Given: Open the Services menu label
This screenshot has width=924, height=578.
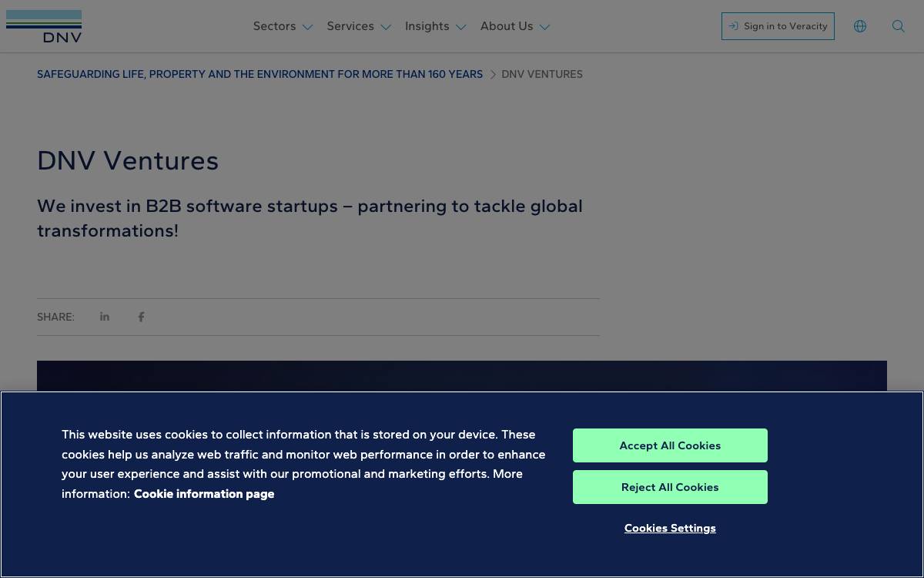Looking at the screenshot, I should (x=350, y=26).
